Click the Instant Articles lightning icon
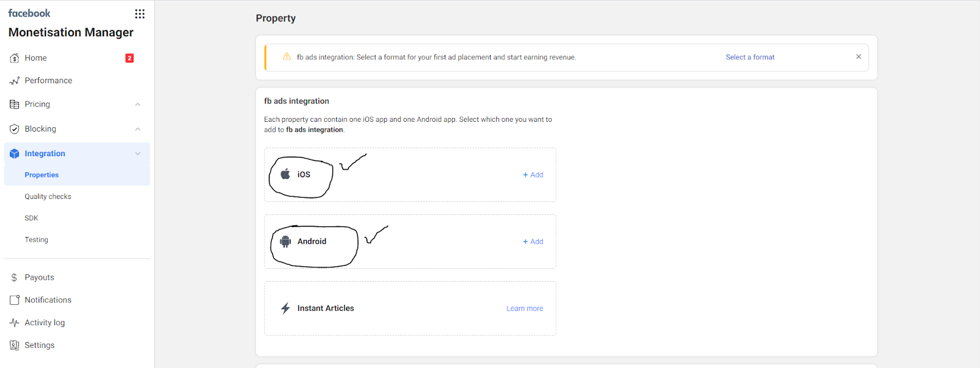 [x=285, y=308]
